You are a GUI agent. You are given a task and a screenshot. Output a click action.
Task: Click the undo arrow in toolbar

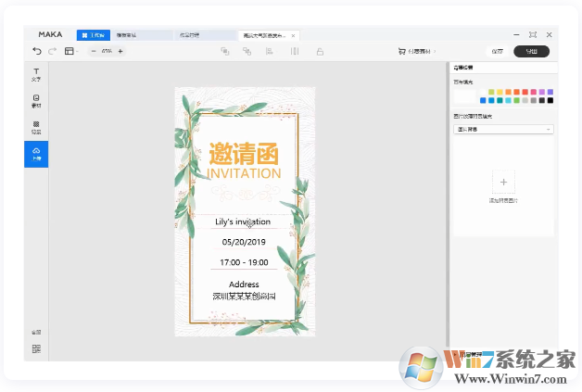click(x=37, y=51)
